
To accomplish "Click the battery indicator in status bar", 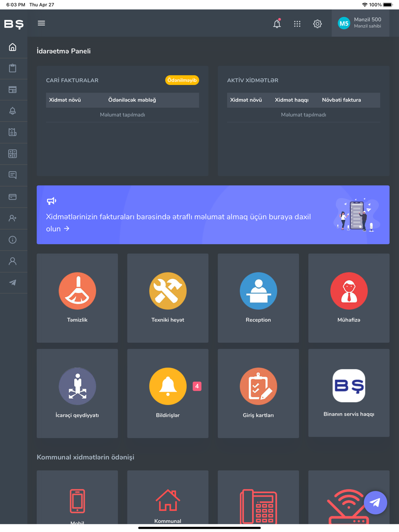I will (388, 5).
